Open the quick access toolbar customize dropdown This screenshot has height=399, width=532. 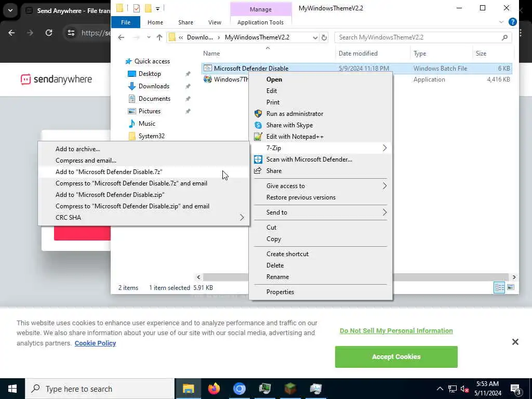pyautogui.click(x=157, y=8)
